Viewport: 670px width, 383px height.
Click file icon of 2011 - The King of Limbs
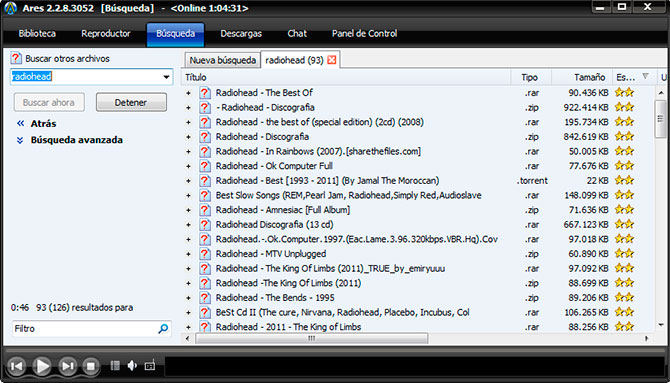[205, 327]
